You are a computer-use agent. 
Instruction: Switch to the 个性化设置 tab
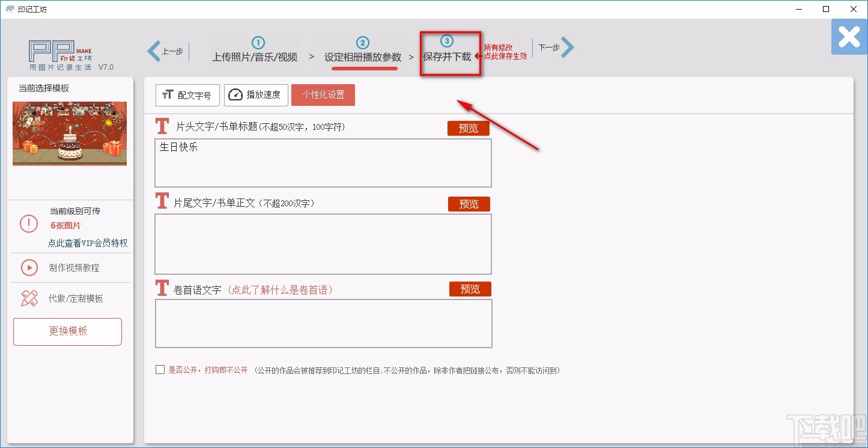pos(323,94)
